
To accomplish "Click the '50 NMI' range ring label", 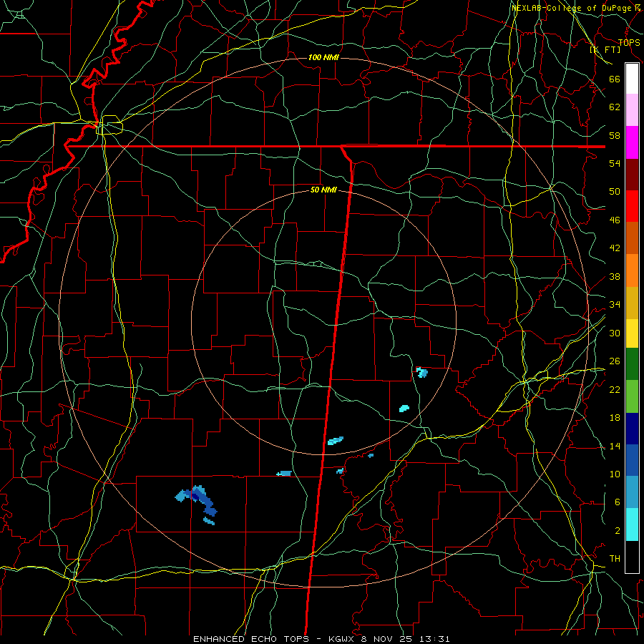I will pos(323,190).
